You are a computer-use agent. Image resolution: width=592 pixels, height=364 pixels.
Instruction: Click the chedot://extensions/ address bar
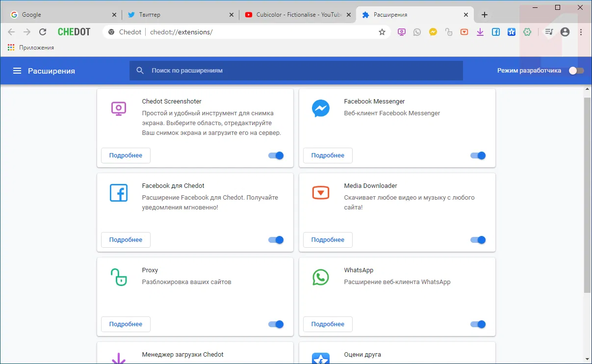pos(247,32)
